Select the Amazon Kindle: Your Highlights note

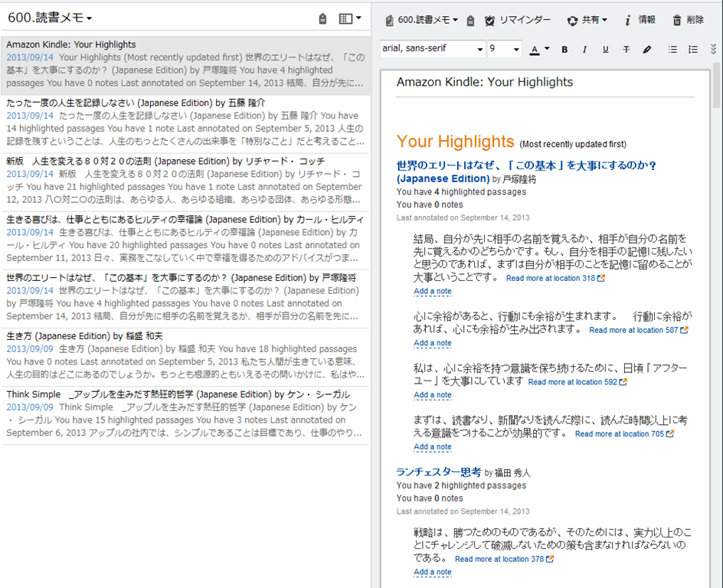(x=185, y=65)
